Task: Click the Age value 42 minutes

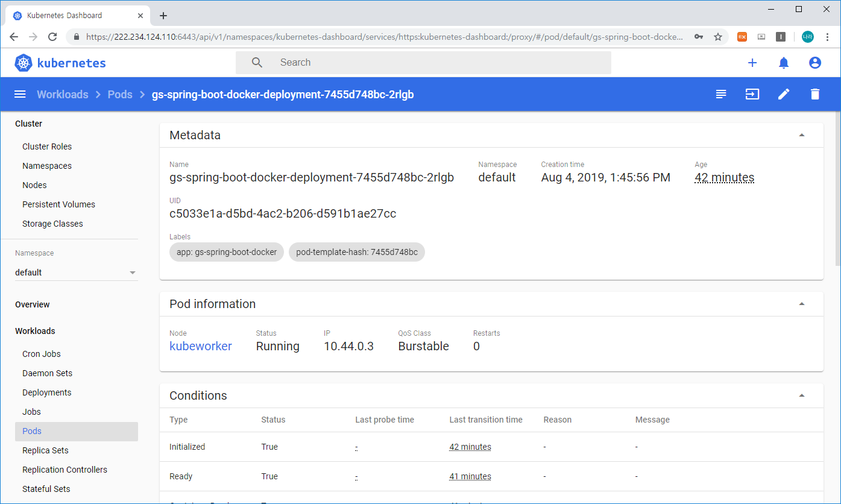Action: [725, 177]
